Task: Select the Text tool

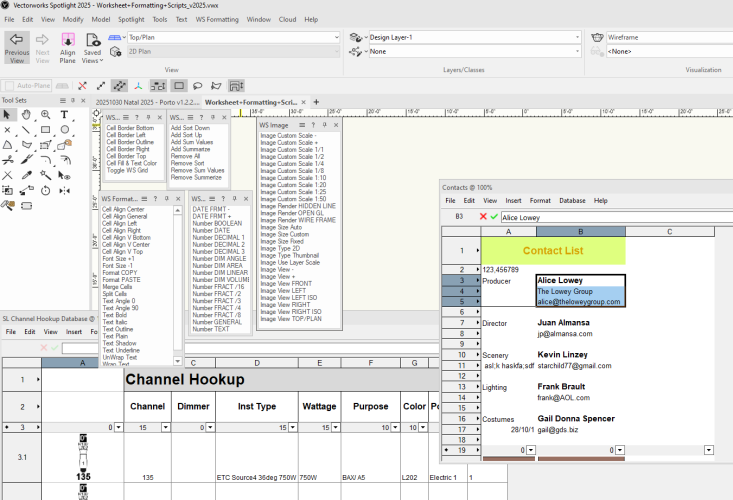Action: [x=64, y=115]
